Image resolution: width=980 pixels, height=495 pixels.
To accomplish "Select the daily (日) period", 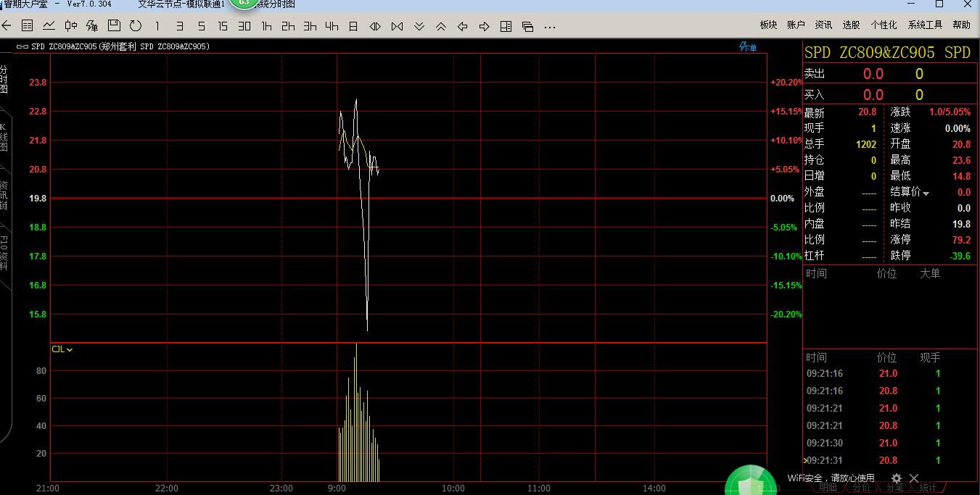I will 353,26.
